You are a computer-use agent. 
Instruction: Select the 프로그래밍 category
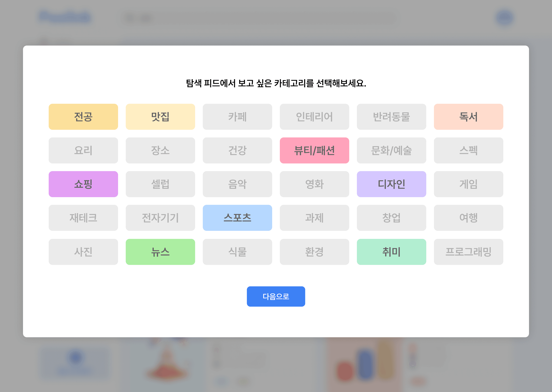click(x=468, y=252)
